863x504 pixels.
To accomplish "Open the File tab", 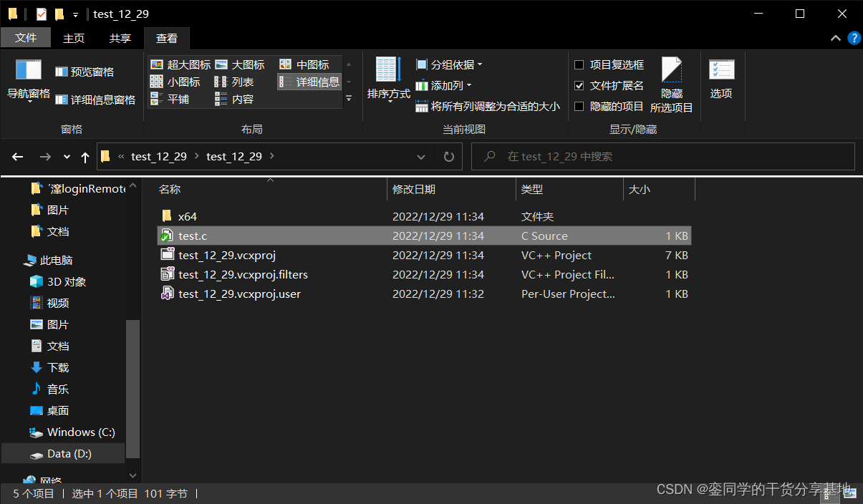I will 26,38.
